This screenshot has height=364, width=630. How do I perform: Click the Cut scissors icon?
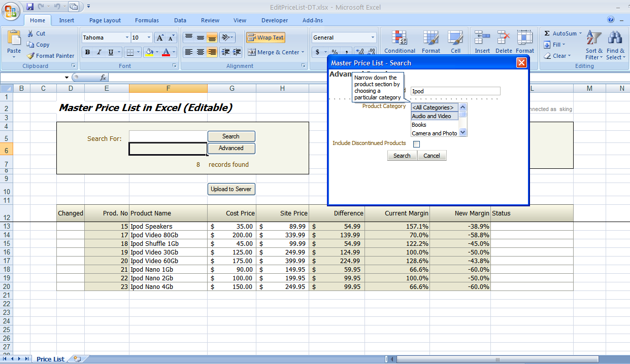pyautogui.click(x=30, y=33)
